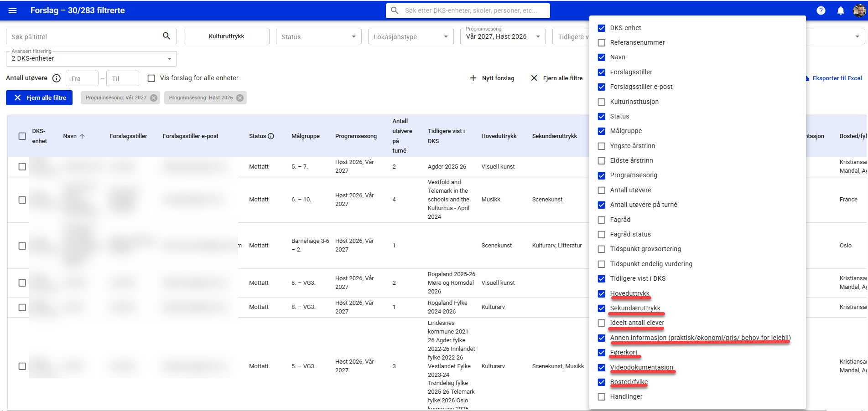Open the hamburger navigation menu

(12, 10)
